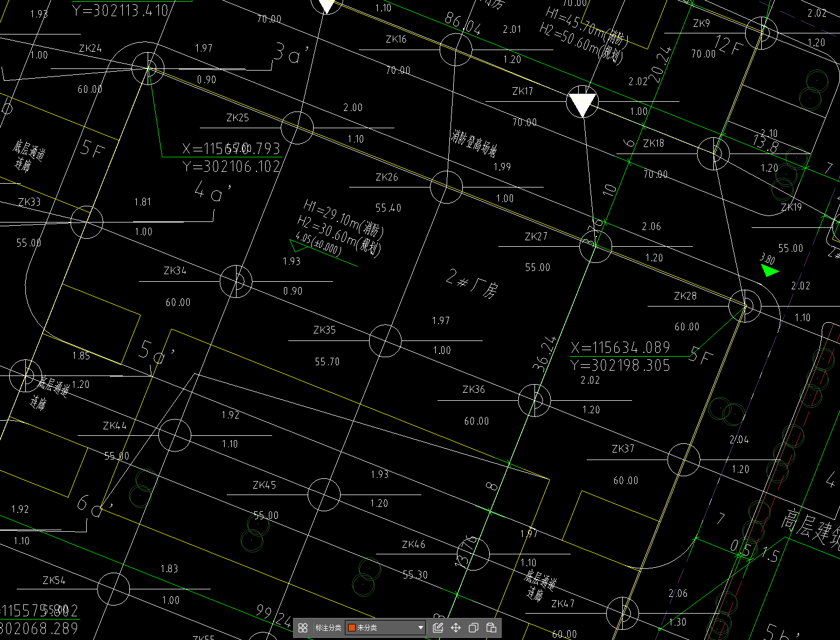Click the 20.24 dimension text
The height and width of the screenshot is (640, 840).
661,64
